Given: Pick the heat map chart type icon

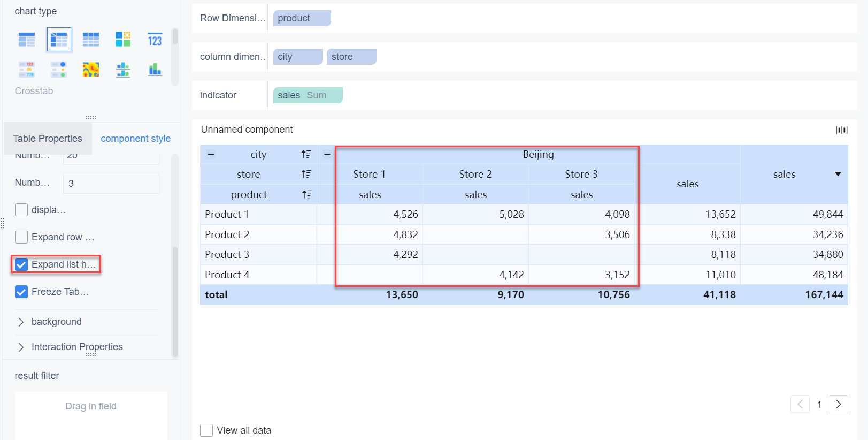Looking at the screenshot, I should click(91, 70).
